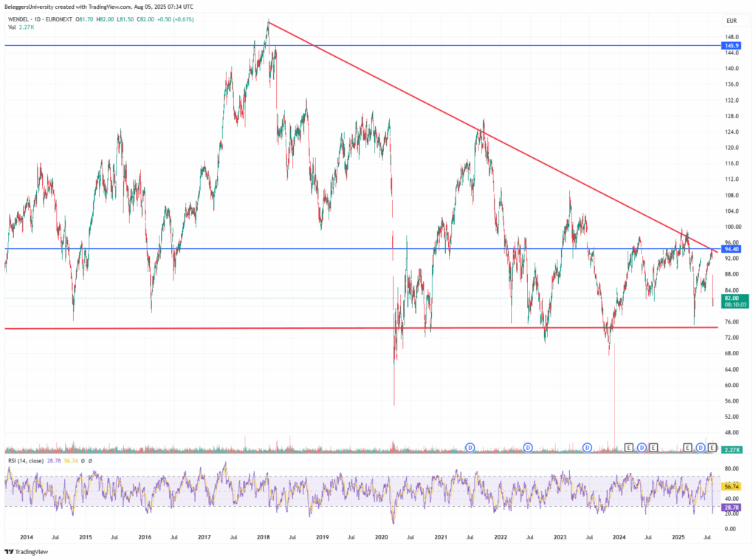Select the RSI (14, close) indicator legend
The image size is (756, 560).
(26, 461)
